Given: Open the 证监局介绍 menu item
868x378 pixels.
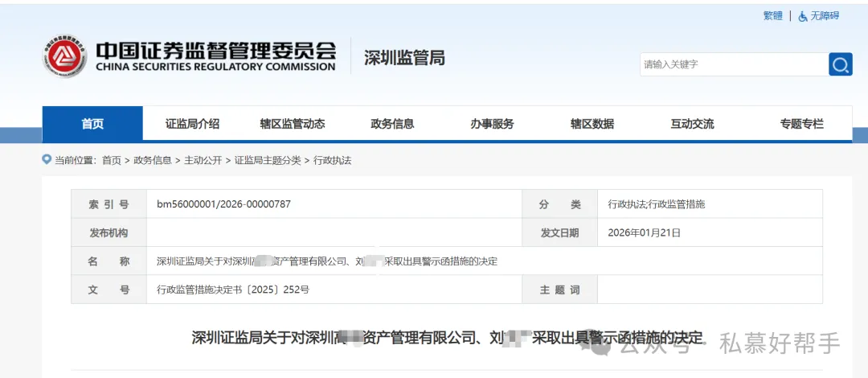Looking at the screenshot, I should [x=192, y=124].
